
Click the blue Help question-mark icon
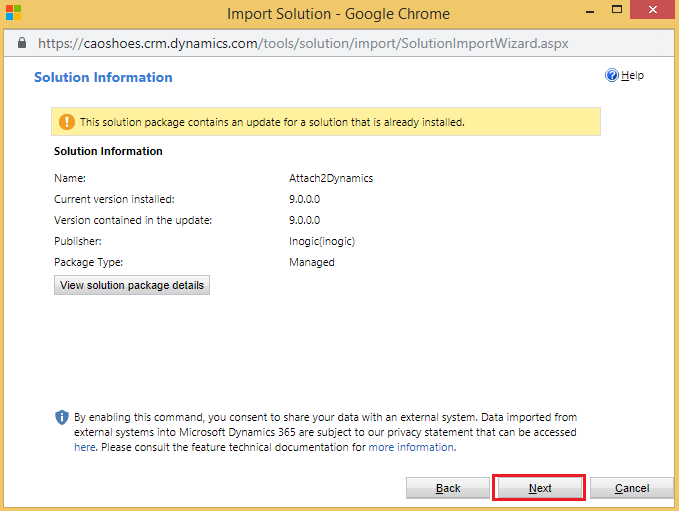click(x=612, y=75)
